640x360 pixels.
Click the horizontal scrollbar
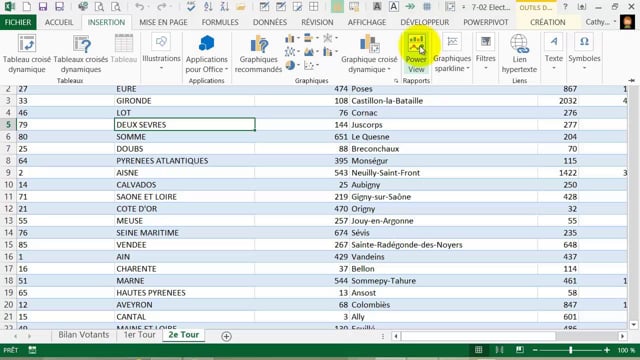click(x=478, y=336)
